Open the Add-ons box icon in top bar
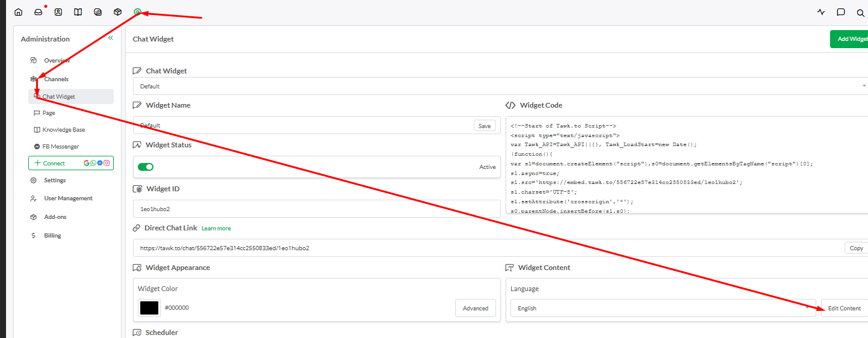The height and width of the screenshot is (338, 868). pos(117,12)
